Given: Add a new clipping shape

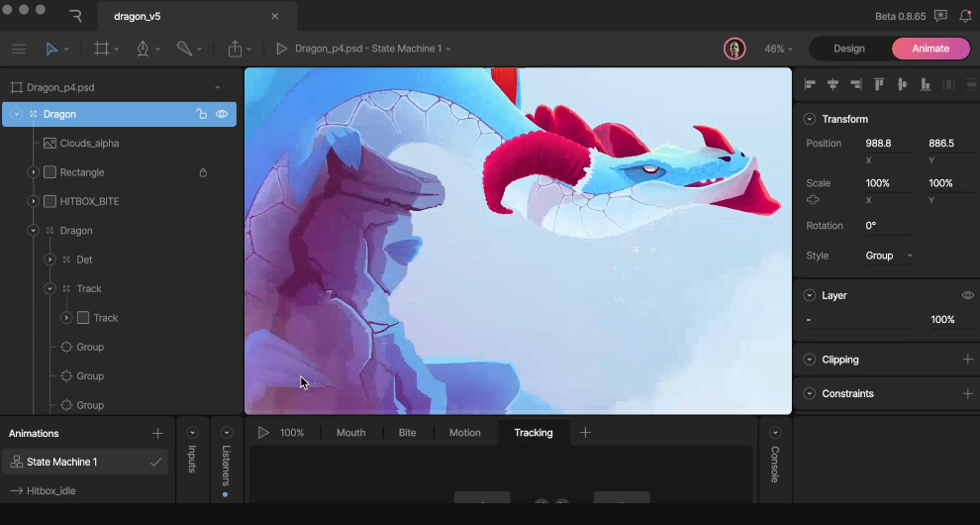Looking at the screenshot, I should (967, 360).
